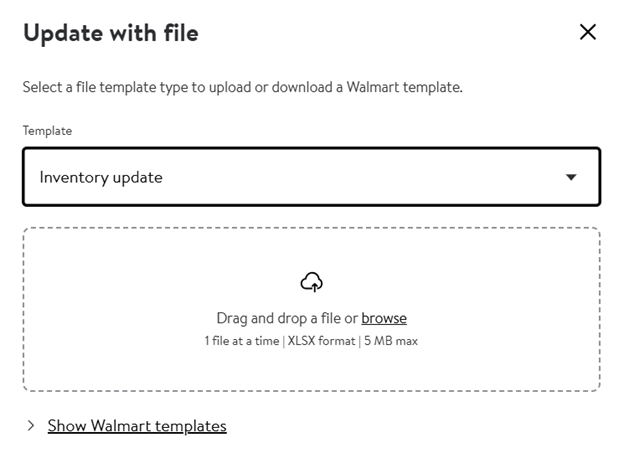Image resolution: width=624 pixels, height=453 pixels.
Task: Click the Update with file heading
Action: coord(111,33)
